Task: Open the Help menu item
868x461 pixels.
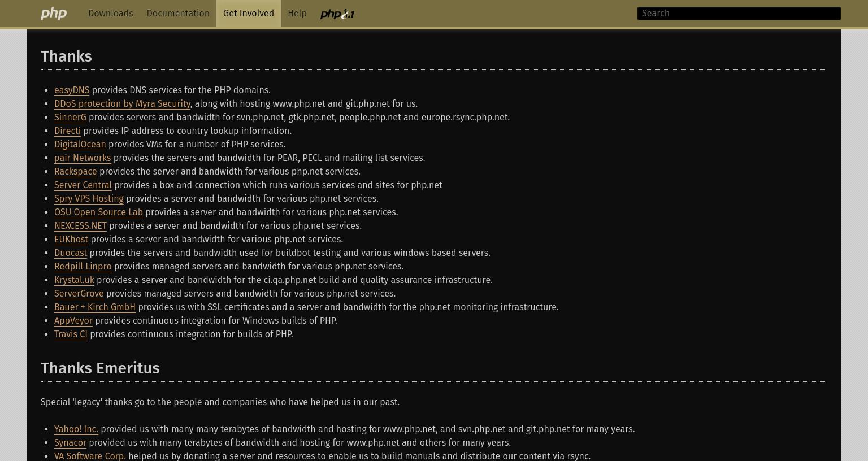Action: [297, 14]
